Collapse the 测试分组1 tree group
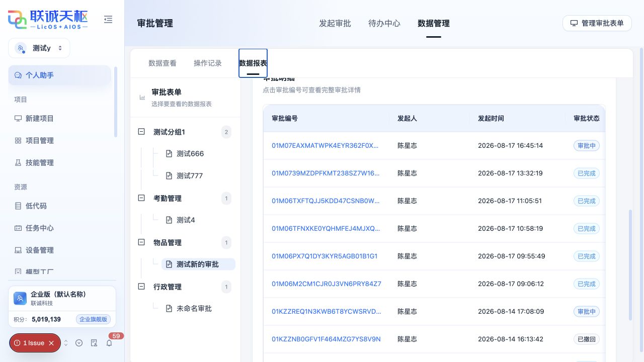Viewport: 644px width, 362px height. coord(141,132)
